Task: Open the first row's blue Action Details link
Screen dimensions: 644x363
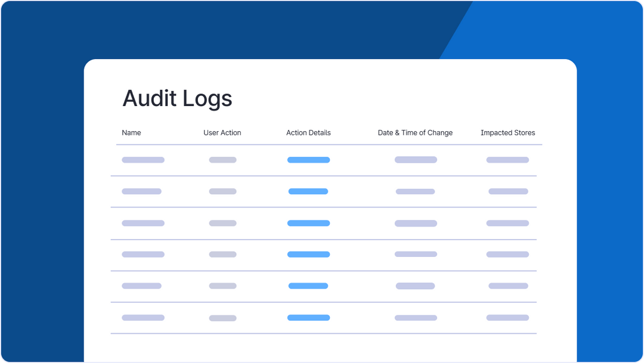Action: tap(308, 160)
